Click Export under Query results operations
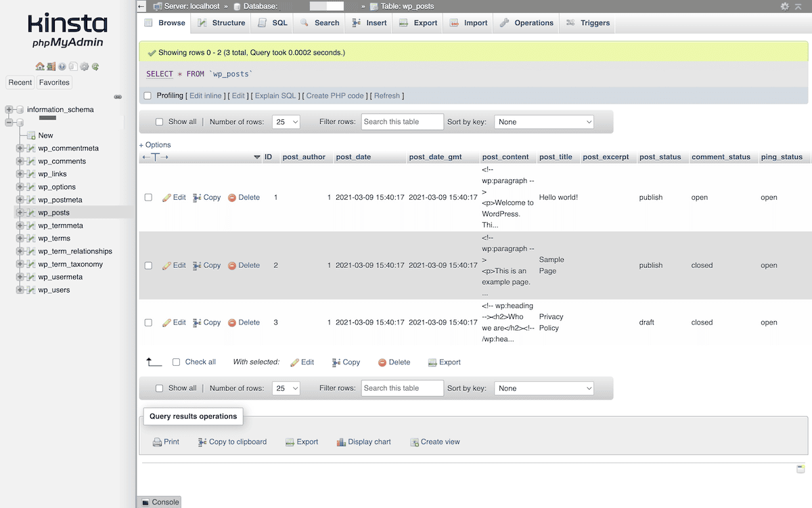This screenshot has width=812, height=508. pos(302,442)
